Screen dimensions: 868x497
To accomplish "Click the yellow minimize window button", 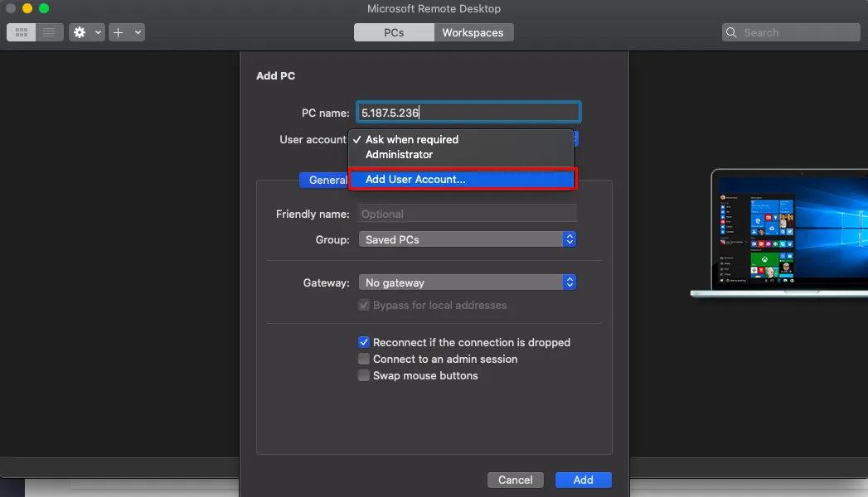I will click(x=27, y=8).
